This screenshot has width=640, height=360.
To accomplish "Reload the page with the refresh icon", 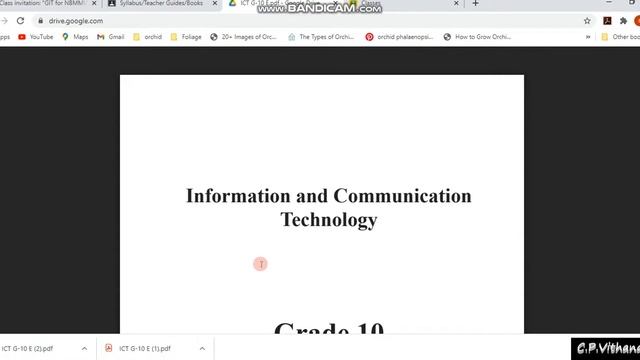I will [x=20, y=21].
